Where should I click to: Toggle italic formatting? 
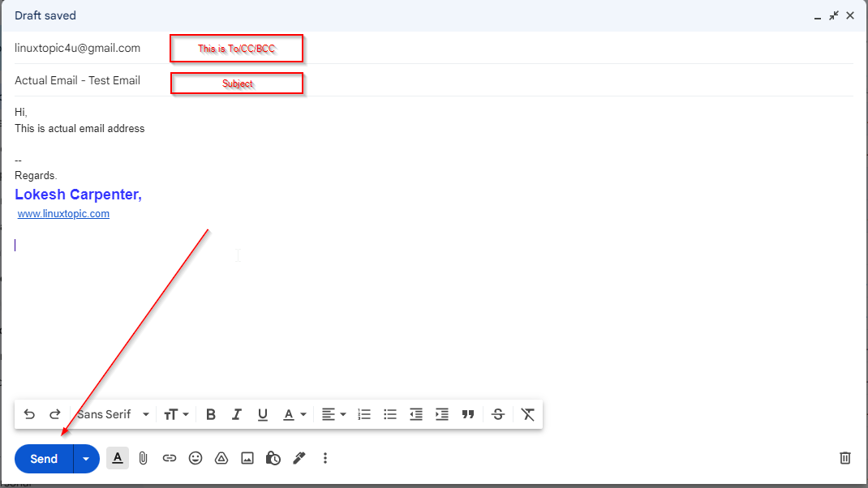[237, 414]
